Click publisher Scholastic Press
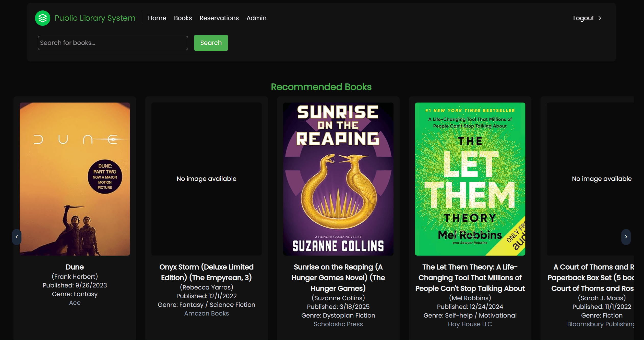644x340 pixels. (338, 324)
